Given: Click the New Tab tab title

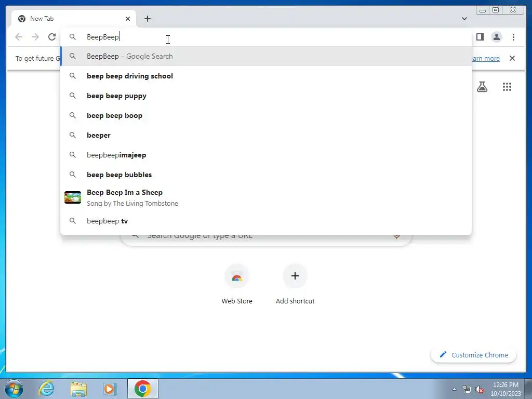Looking at the screenshot, I should coord(42,19).
